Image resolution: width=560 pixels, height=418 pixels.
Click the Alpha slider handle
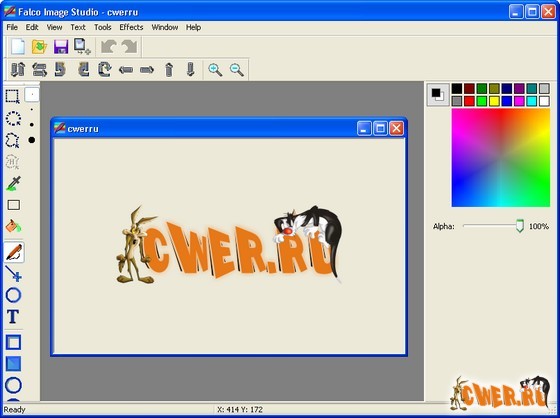pyautogui.click(x=520, y=226)
